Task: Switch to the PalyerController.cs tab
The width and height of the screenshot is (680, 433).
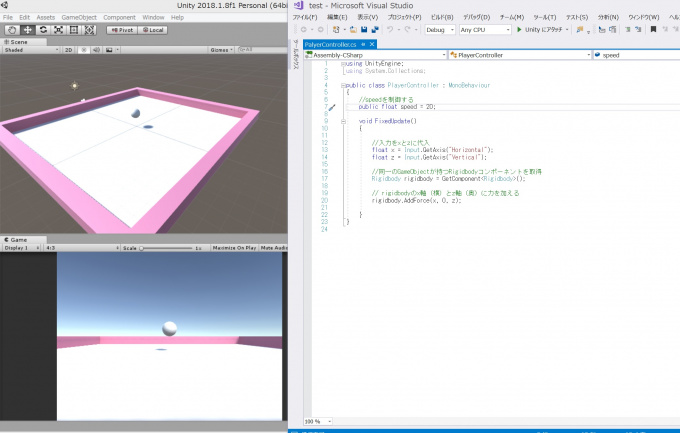Action: [x=330, y=45]
